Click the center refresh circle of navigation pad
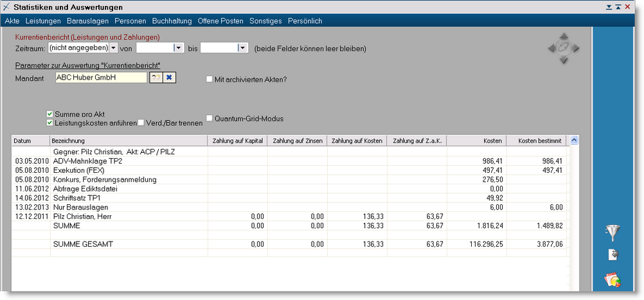Screen dimensions: 644x300 564,48
